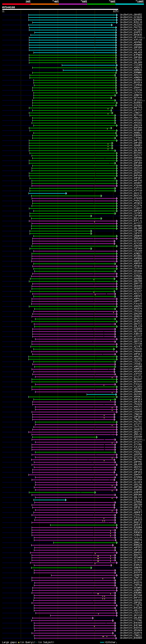146x644 pixels.
Task: Click the UniRef100_B7FIJ1 label
Action: pos(131,221)
